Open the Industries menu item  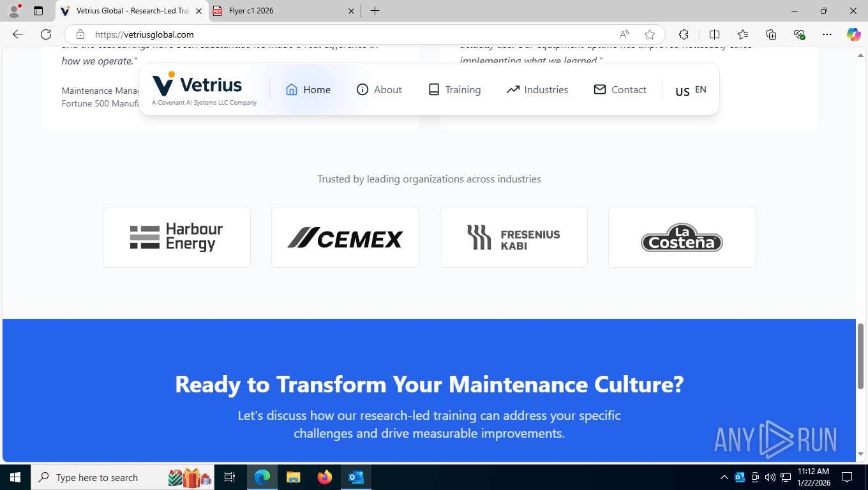pos(537,89)
